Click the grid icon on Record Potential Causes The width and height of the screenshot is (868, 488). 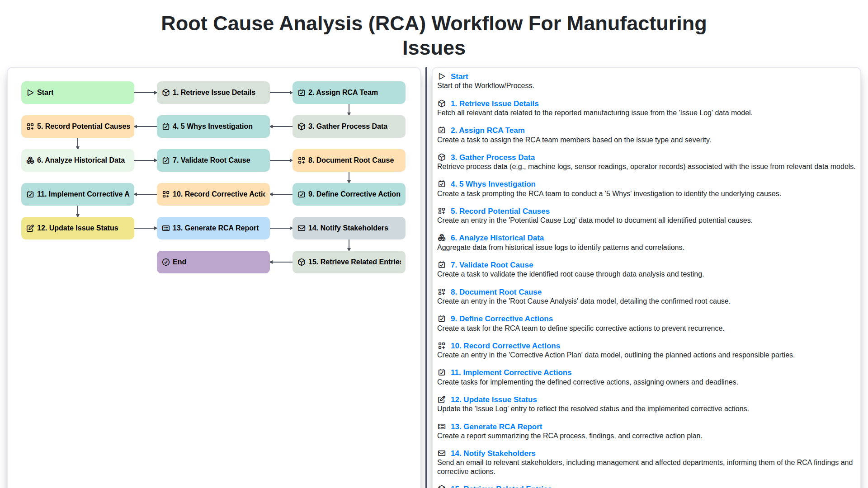pyautogui.click(x=30, y=126)
